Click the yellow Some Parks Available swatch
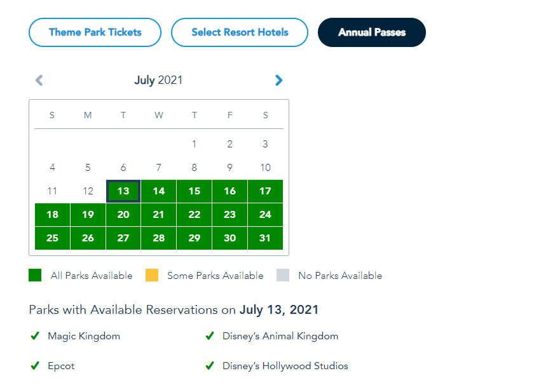The width and height of the screenshot is (541, 392). [152, 275]
